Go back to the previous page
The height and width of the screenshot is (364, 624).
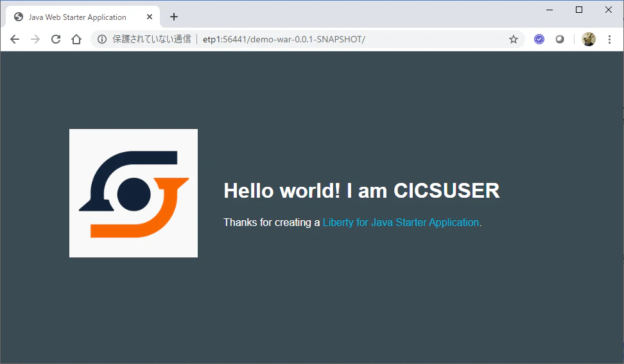tap(15, 39)
